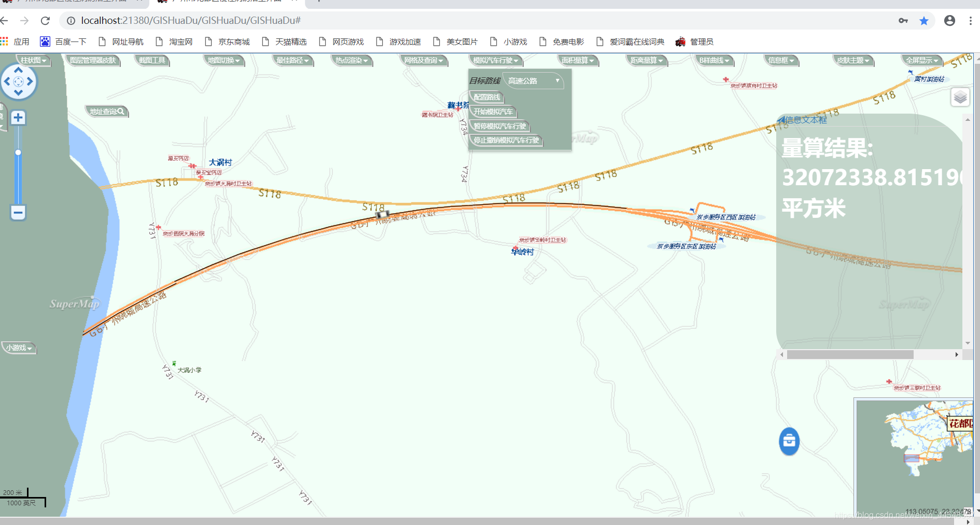Click the saved password key icon

point(903,20)
